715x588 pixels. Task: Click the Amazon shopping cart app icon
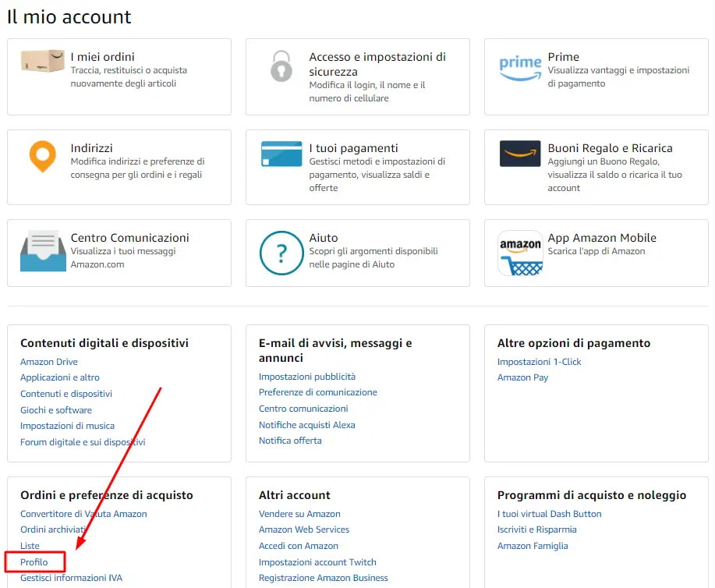(x=520, y=253)
